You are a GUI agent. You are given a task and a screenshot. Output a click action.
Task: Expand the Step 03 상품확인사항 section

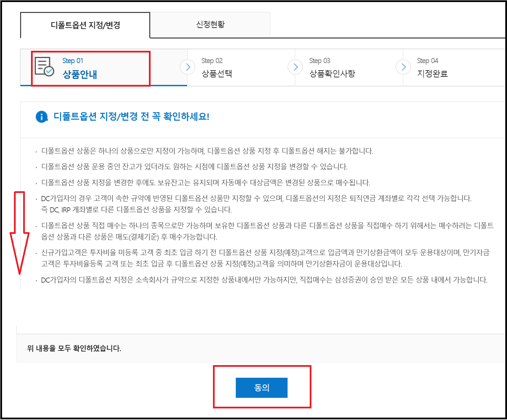pos(332,67)
